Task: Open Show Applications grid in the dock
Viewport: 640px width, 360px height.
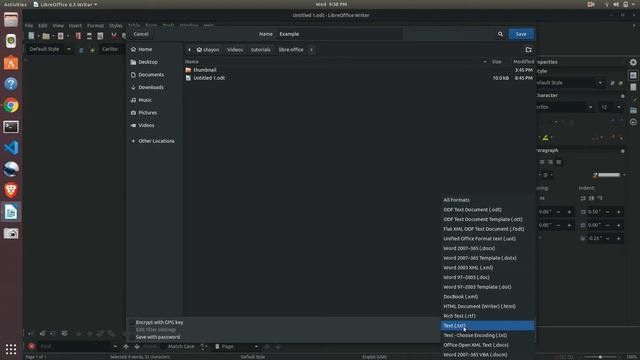Action: 11,349
